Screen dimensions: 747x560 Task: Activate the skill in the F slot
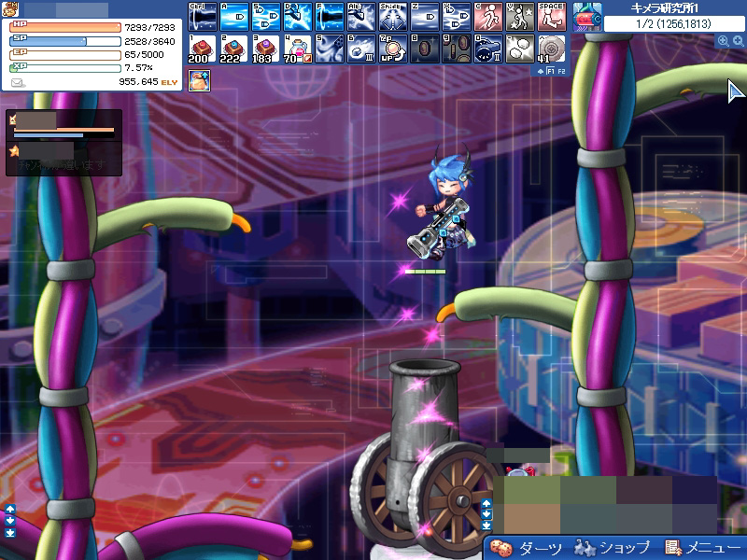point(330,17)
